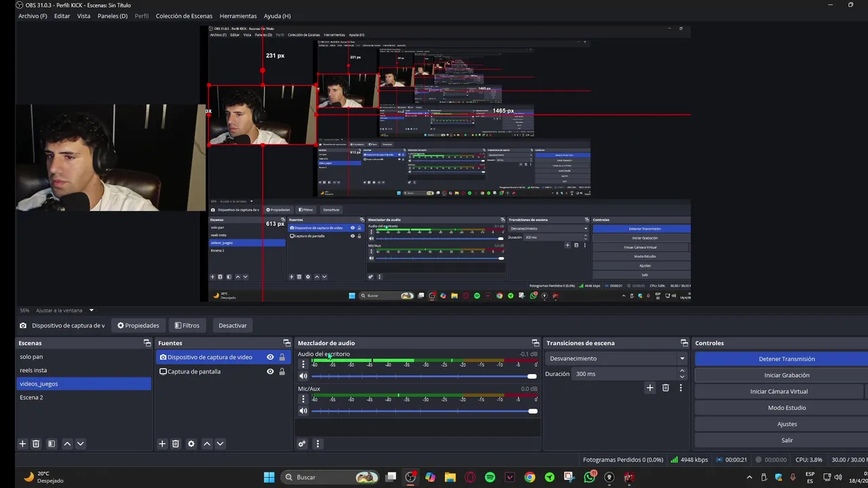868x488 pixels.
Task: Decrease transition duration with down arrow
Action: 682,376
